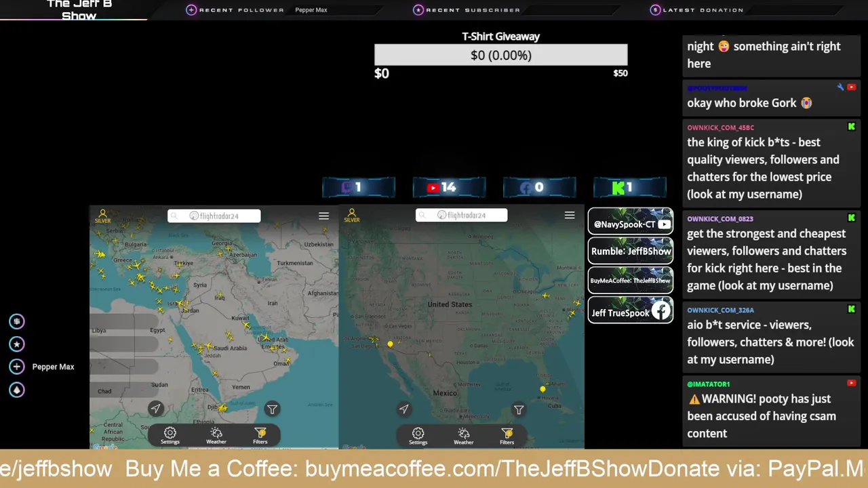Open Settings in left Flightradar24 map
The image size is (868, 488).
pos(170,435)
